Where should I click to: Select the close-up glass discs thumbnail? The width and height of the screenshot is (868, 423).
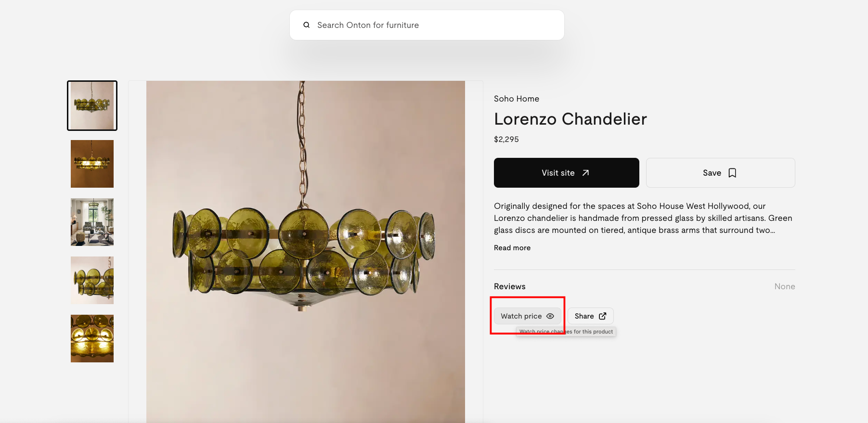point(92,280)
